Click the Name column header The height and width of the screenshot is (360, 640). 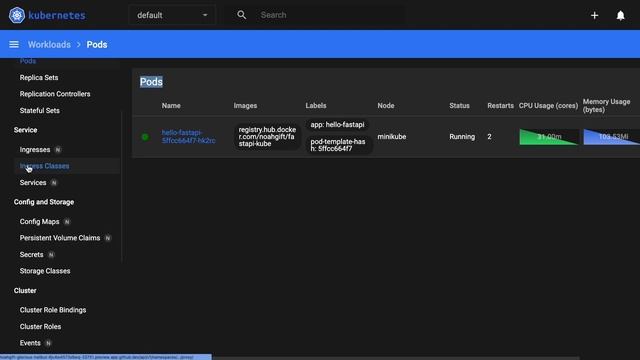coord(171,106)
